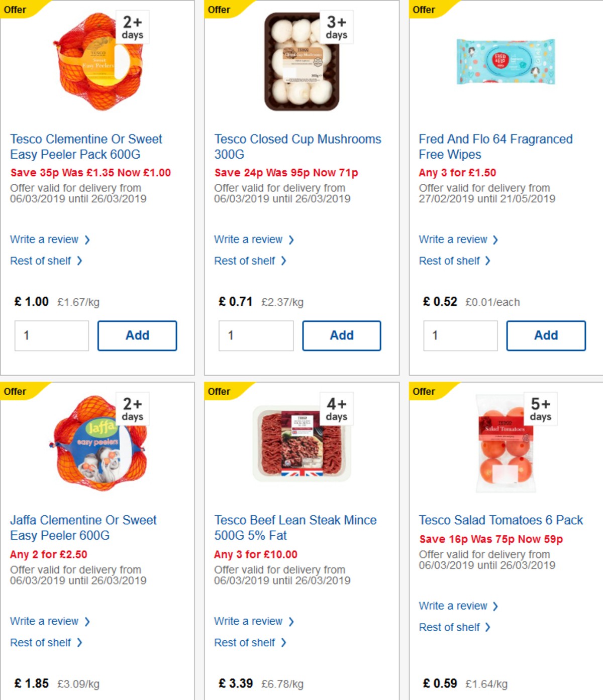Image resolution: width=603 pixels, height=700 pixels.
Task: Add Tesco Clementine Easy Peeler Pack to basket
Action: click(x=137, y=335)
